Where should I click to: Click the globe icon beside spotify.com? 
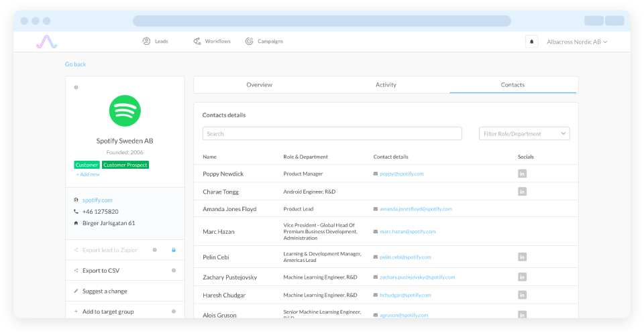pyautogui.click(x=76, y=200)
